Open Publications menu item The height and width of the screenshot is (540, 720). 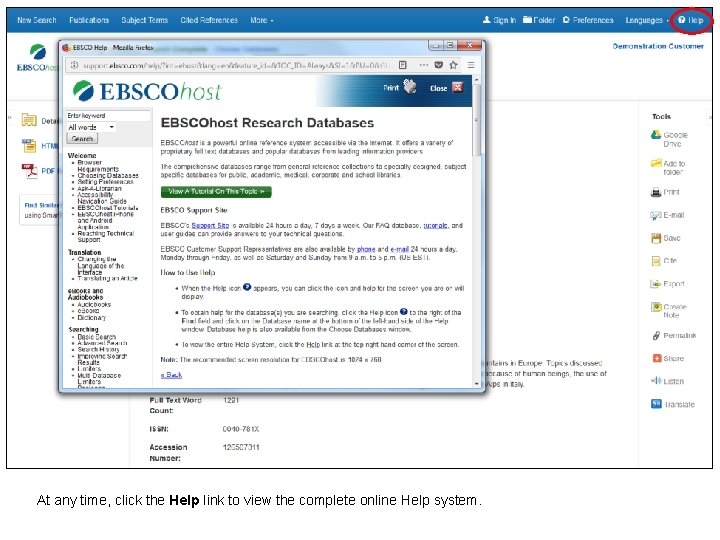tap(89, 20)
